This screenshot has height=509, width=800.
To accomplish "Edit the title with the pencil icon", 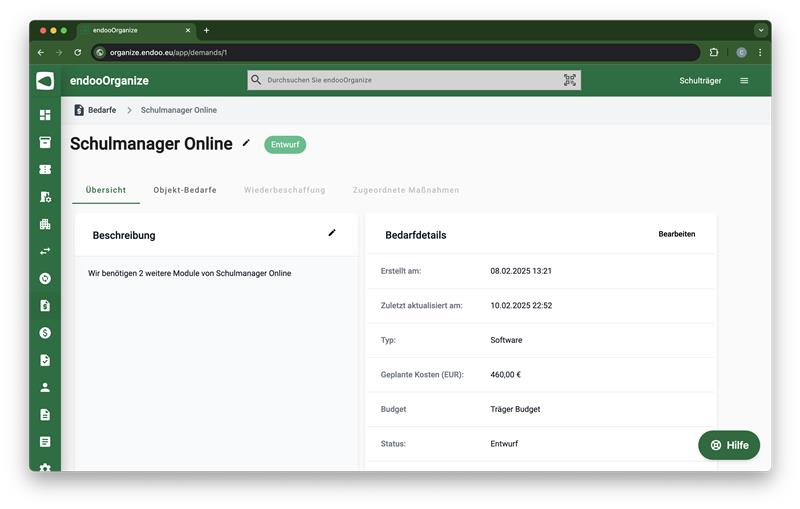I will [247, 143].
